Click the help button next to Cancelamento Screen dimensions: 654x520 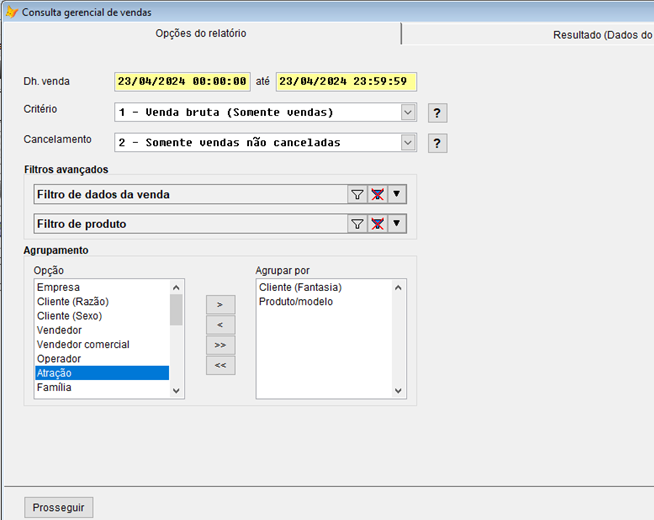[437, 143]
